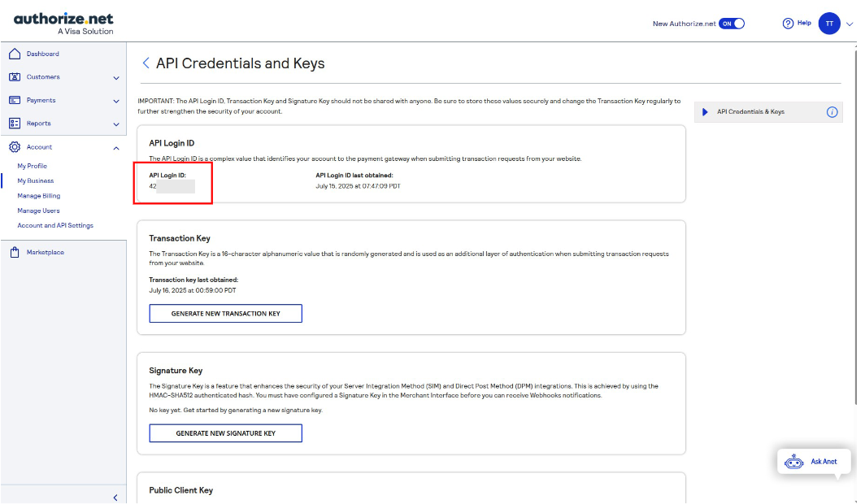Select API Credentials & Keys side panel item

768,112
